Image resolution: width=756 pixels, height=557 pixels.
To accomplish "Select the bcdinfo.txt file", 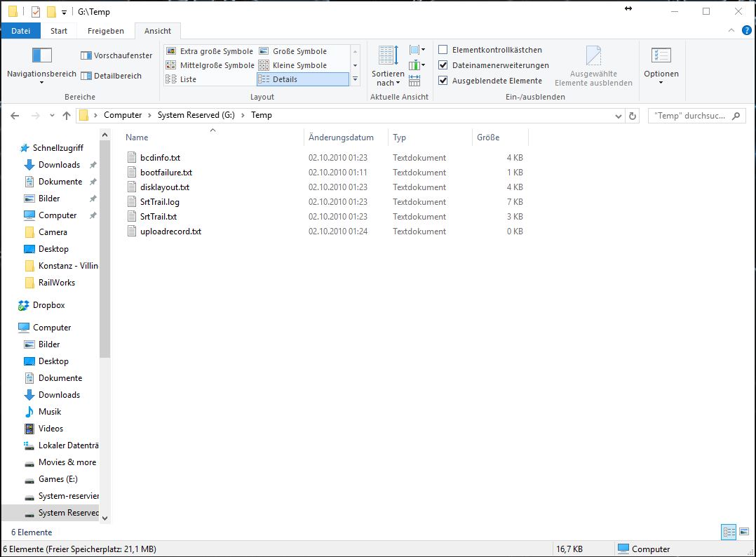I will point(160,158).
